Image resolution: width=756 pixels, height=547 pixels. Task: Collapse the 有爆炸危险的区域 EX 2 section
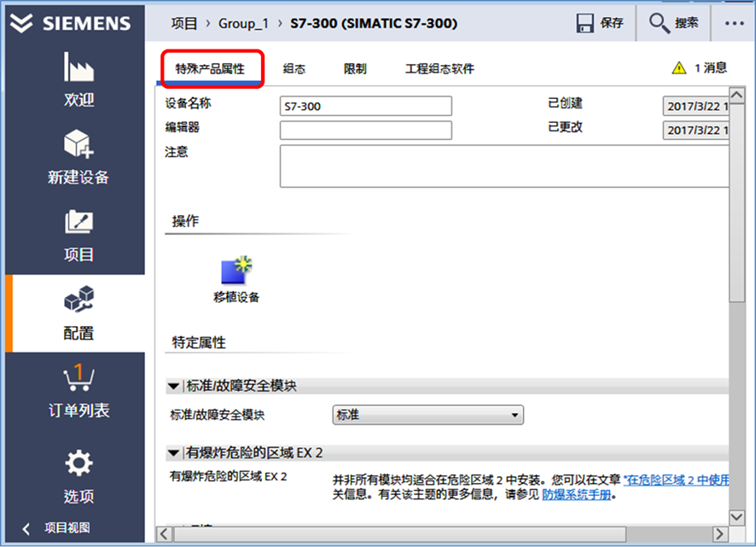(447, 452)
